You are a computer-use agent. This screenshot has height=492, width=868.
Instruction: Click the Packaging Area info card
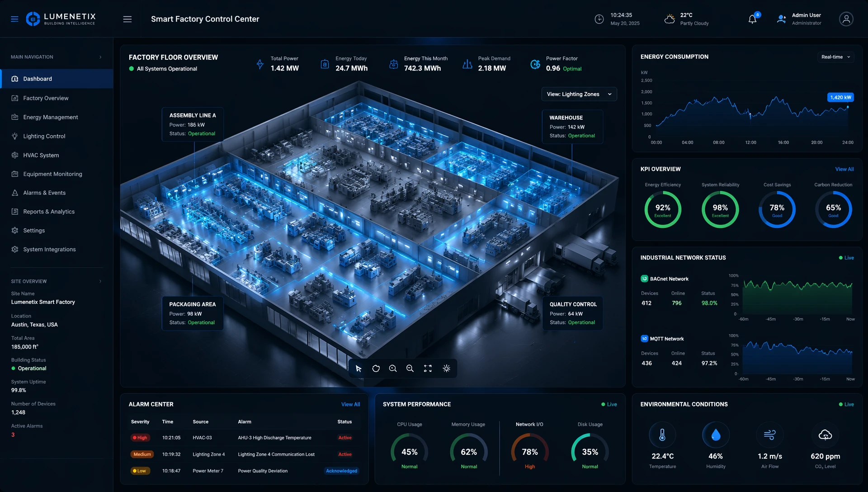(x=193, y=313)
